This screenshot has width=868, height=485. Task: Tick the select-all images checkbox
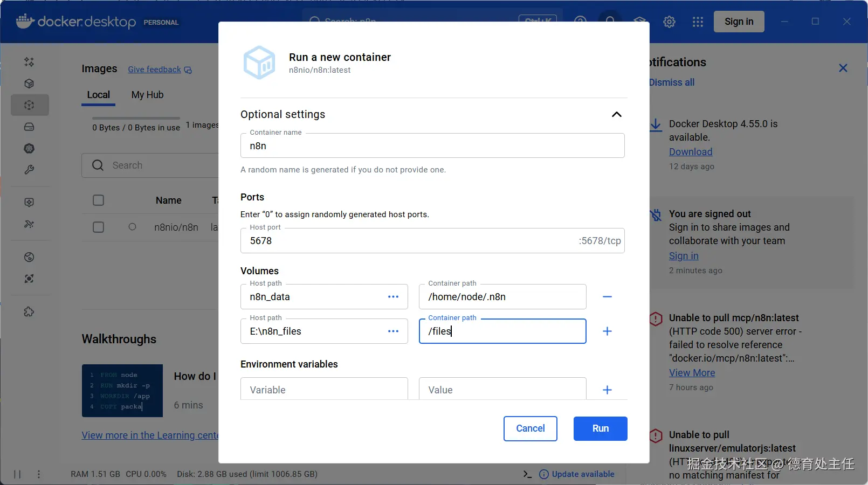[x=98, y=200]
